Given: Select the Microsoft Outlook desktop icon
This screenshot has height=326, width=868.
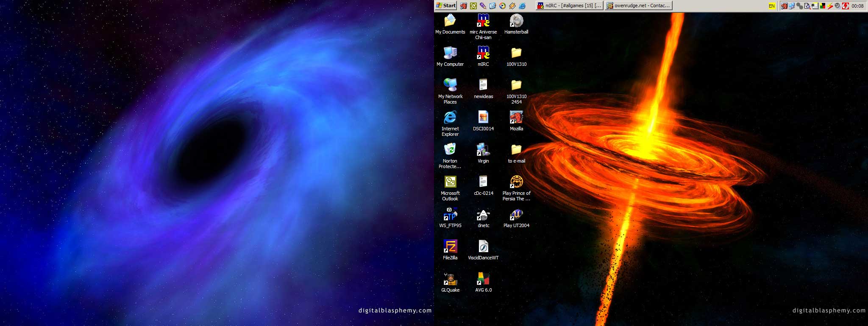Looking at the screenshot, I should (x=450, y=182).
